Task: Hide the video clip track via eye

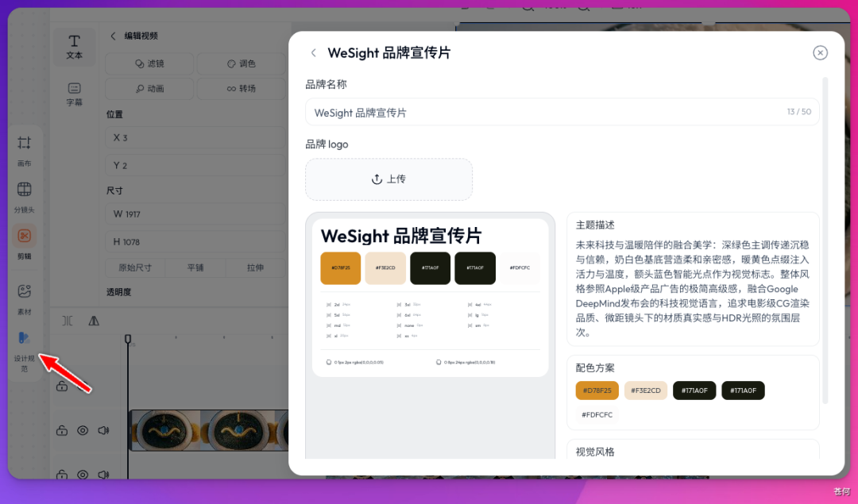Action: click(x=83, y=431)
